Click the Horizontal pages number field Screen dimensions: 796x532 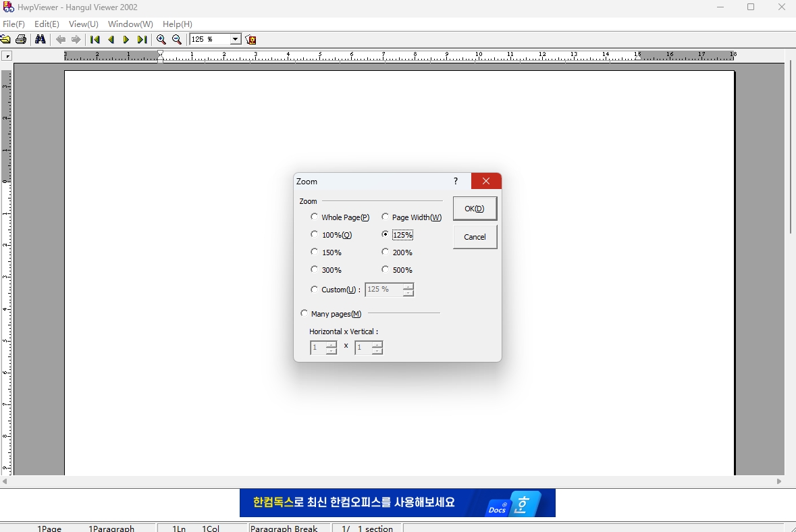318,348
